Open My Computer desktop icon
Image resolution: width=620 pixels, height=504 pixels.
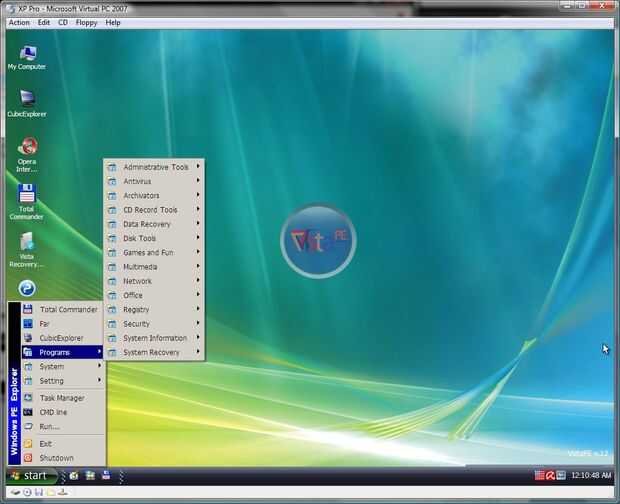[x=27, y=58]
